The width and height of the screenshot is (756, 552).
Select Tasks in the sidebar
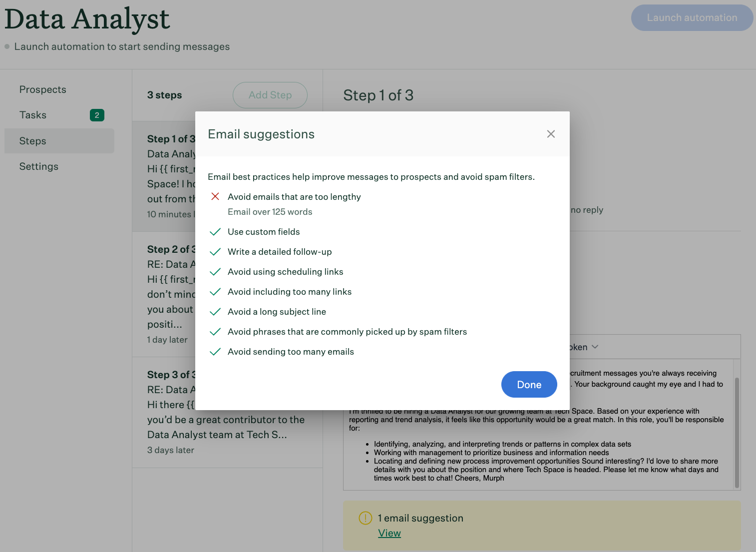[x=32, y=115]
